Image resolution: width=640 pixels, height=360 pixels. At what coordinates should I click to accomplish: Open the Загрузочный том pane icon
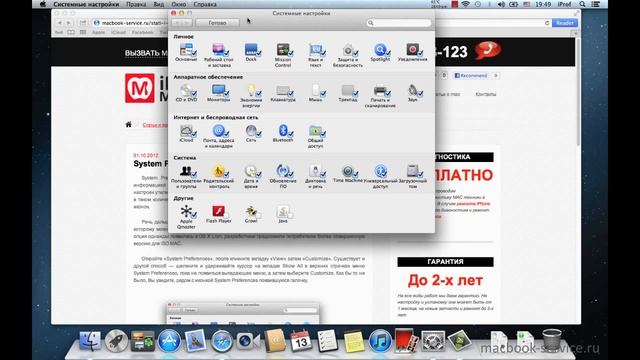coord(412,171)
